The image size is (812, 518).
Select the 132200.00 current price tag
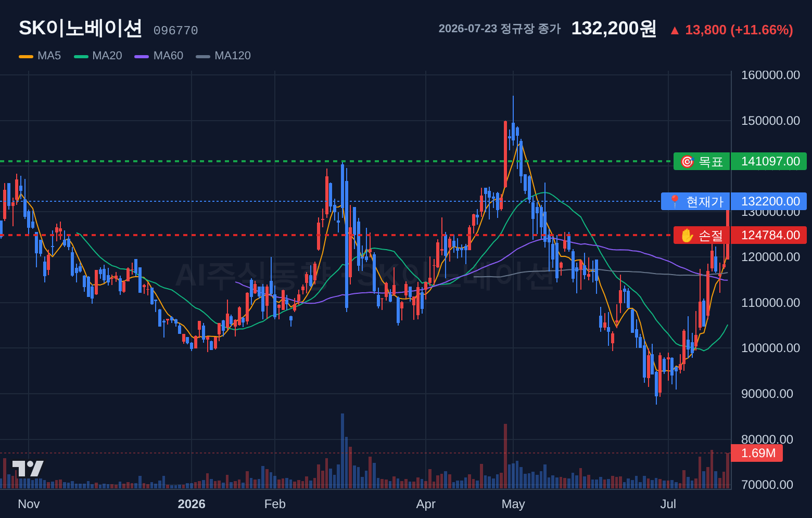(x=769, y=201)
